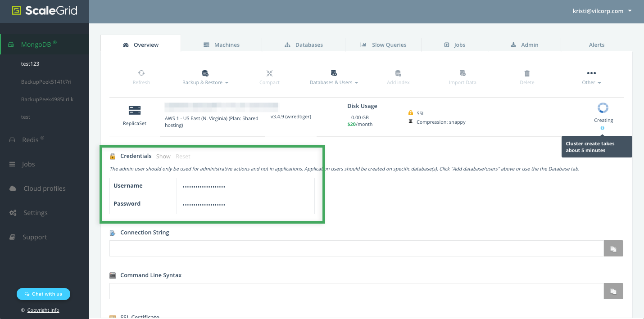The height and width of the screenshot is (319, 644).
Task: Click the MongoDB sidebar disk icon
Action: pyautogui.click(x=11, y=45)
